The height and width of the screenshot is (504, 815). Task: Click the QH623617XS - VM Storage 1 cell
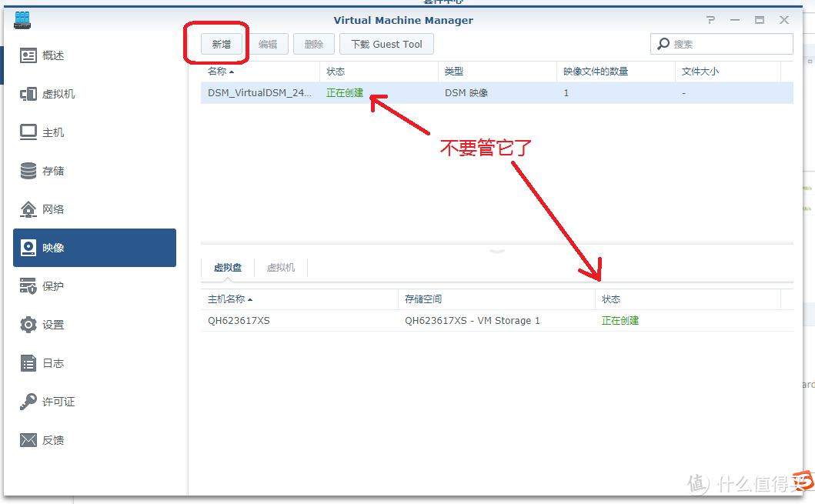[x=473, y=321]
